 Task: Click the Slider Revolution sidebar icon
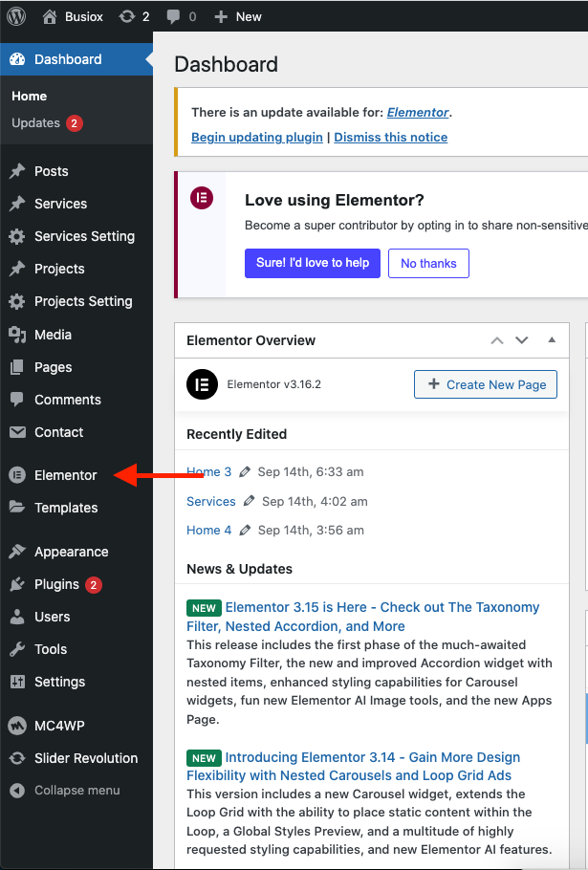[16, 758]
